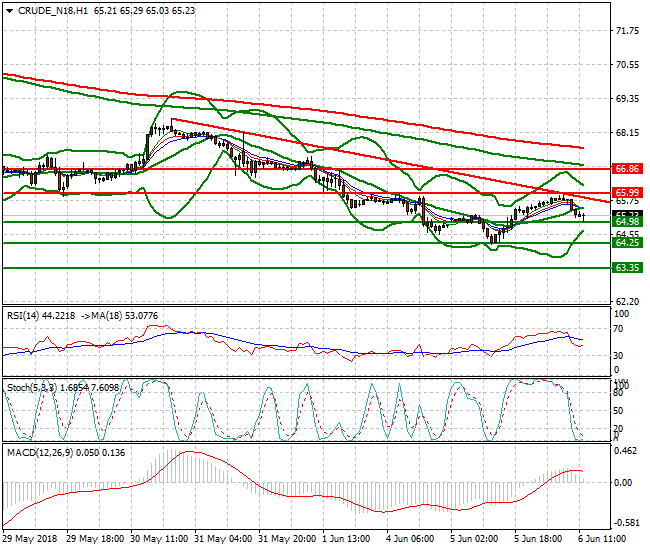Select the red 66.86 resistance price label

coord(627,169)
